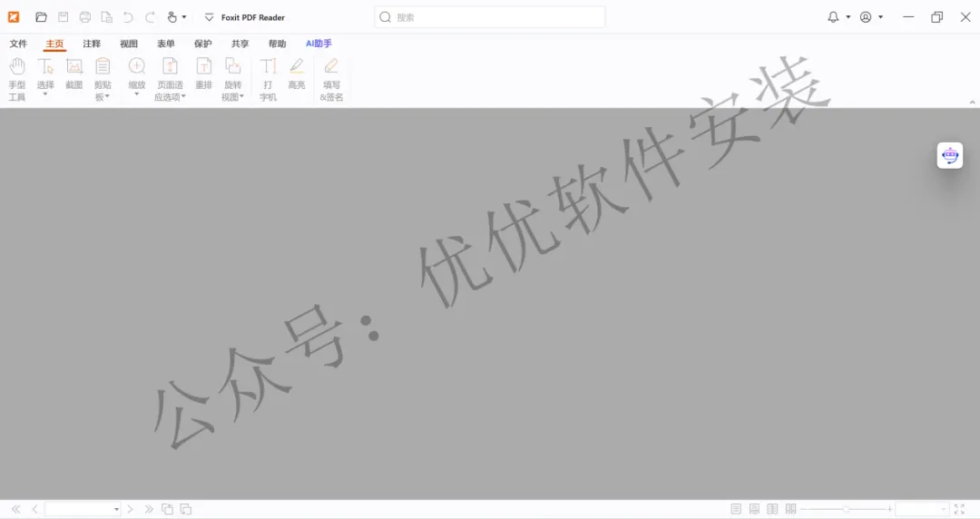The width and height of the screenshot is (980, 519).
Task: Open the 文件 menu
Action: pyautogui.click(x=18, y=44)
